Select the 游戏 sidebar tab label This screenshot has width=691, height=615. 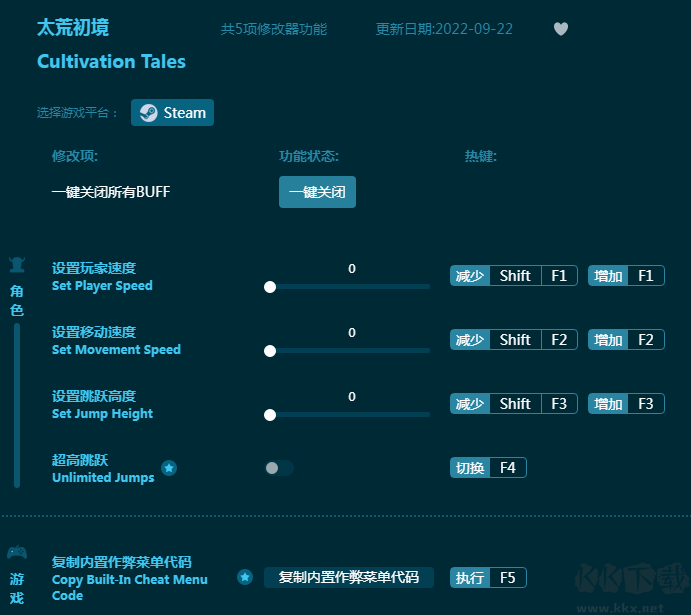click(17, 587)
